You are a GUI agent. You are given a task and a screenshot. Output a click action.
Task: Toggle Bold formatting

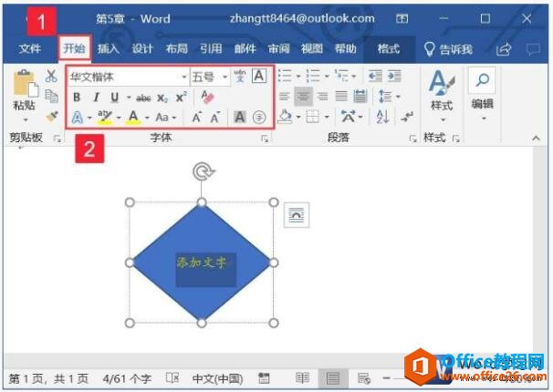(x=77, y=97)
